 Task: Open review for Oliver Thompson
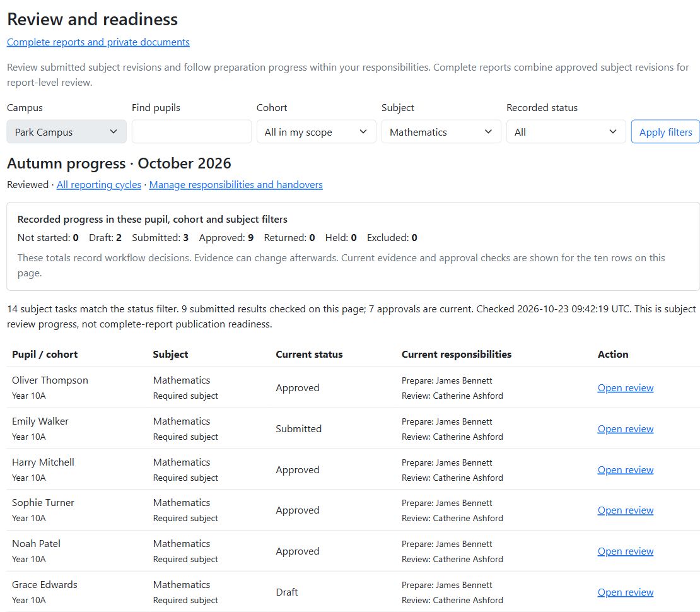coord(626,388)
